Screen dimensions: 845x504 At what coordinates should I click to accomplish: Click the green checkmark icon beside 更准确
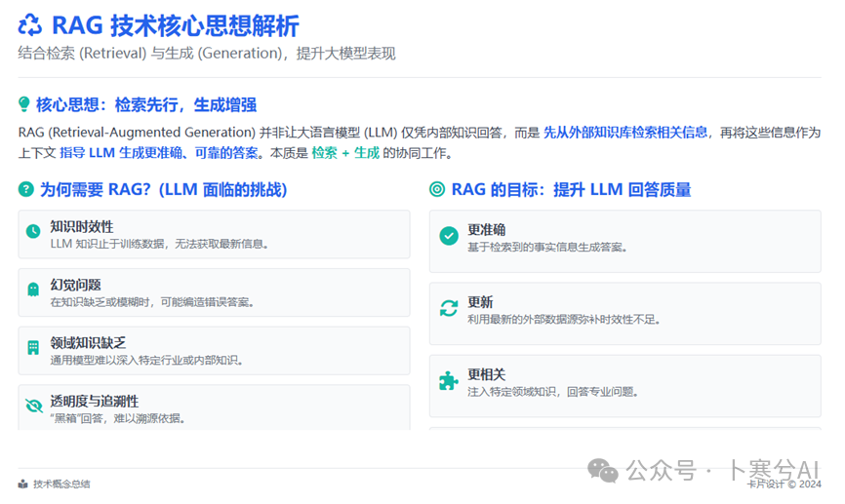click(x=448, y=236)
